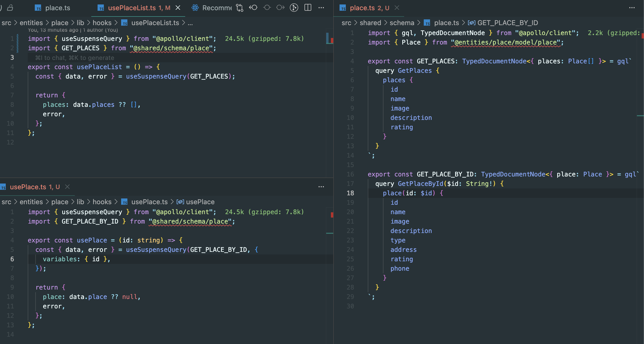Open the GET_PLACE_BY_ID breadcrumb symbol
The image size is (644, 344).
[507, 23]
